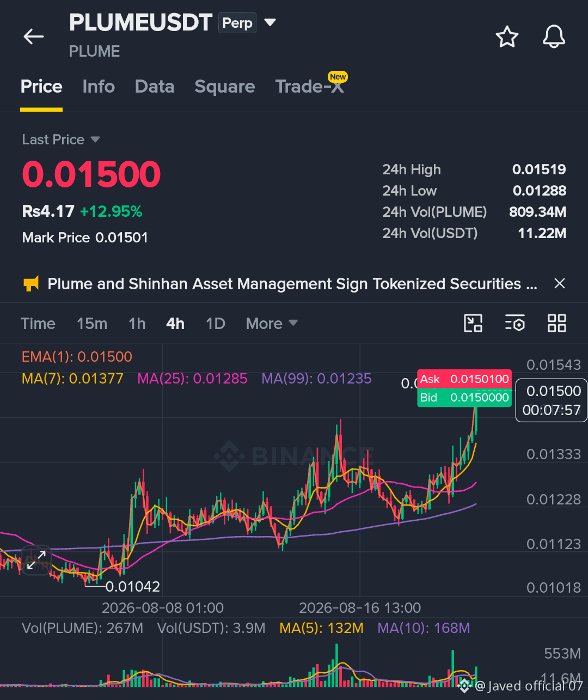Click the 0.01042 low price marker
Screen dimensions: 588x700
133,587
